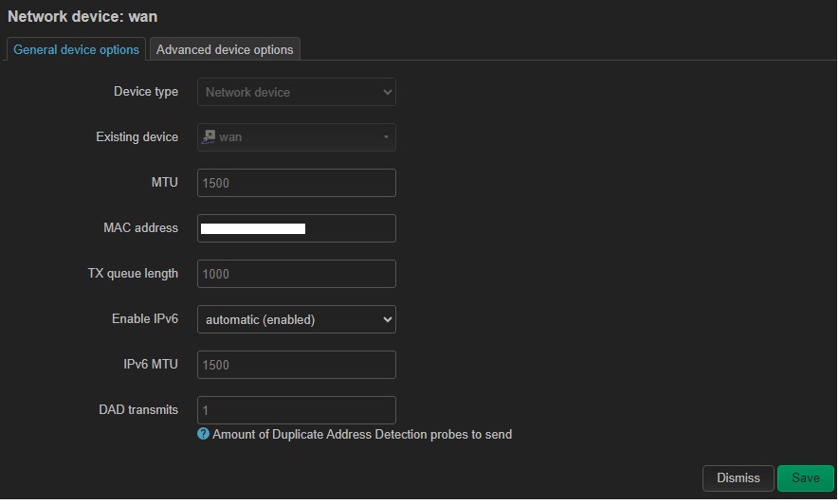Click the IPv6 MTU input box
This screenshot has height=504, width=839.
pyautogui.click(x=297, y=365)
